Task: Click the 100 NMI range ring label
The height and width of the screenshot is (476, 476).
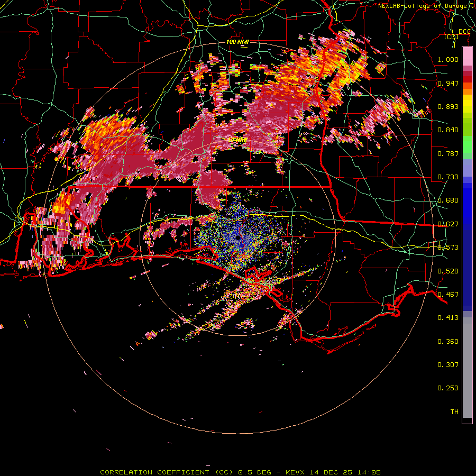Action: coord(237,42)
